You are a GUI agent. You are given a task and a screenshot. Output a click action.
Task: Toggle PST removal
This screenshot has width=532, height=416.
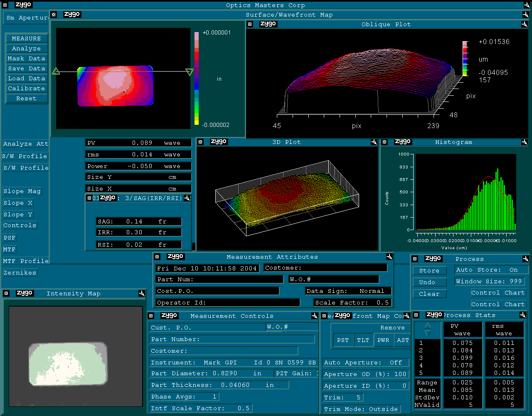343,340
